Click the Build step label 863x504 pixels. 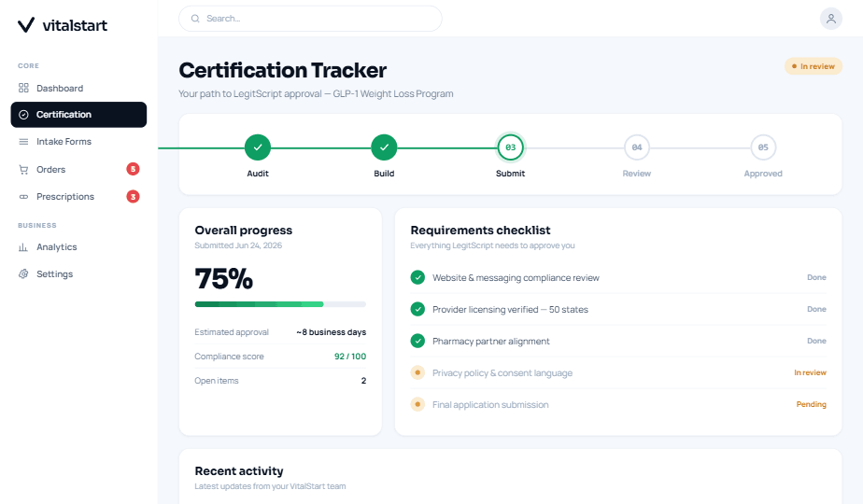384,174
